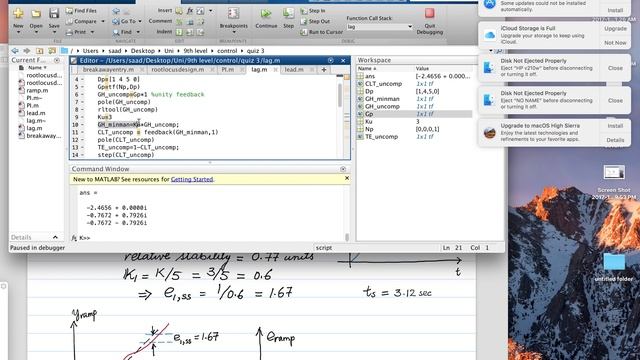Continue execution with the Continue button
This screenshot has width=640, height=360.
[266, 18]
